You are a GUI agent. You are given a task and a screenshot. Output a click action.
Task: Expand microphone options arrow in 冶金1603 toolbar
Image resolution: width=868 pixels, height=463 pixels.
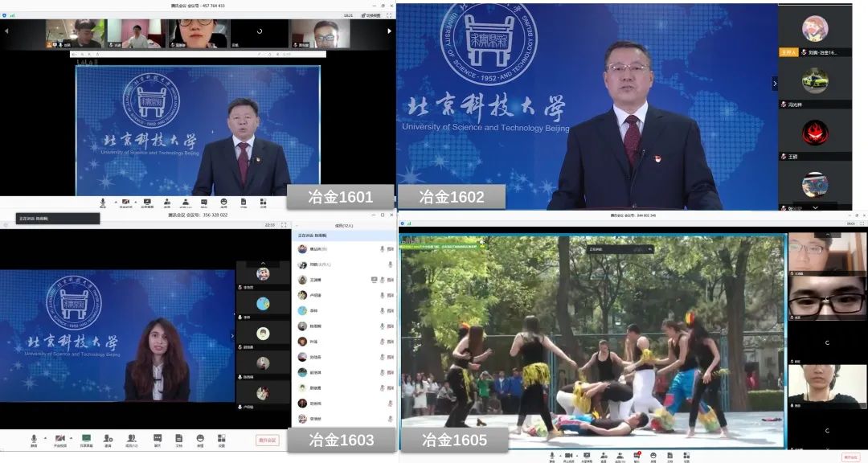coord(44,438)
